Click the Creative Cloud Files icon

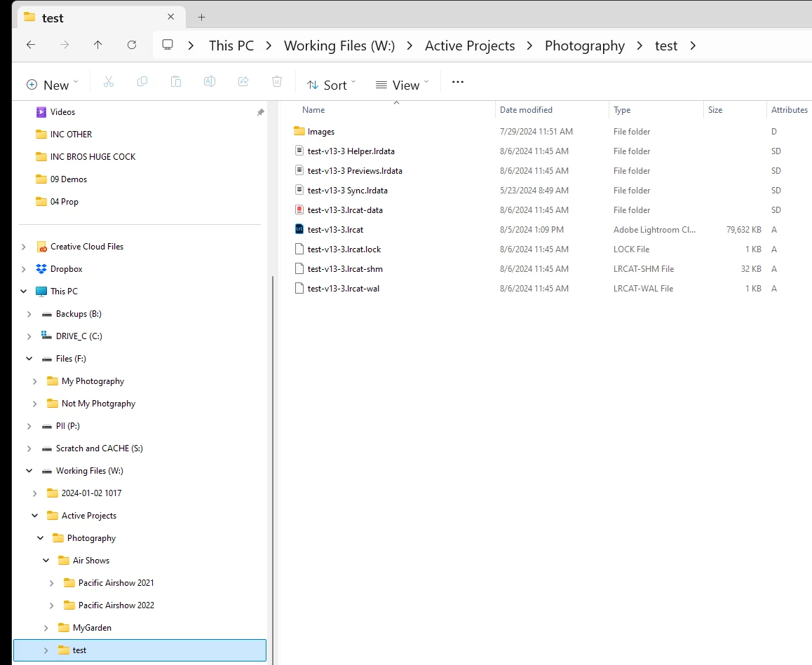point(41,247)
